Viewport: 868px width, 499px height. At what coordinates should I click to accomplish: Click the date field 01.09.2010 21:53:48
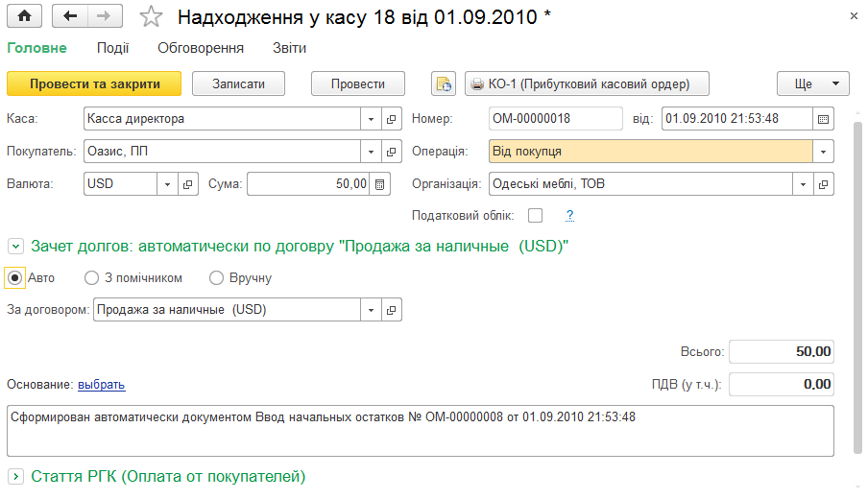click(x=737, y=119)
